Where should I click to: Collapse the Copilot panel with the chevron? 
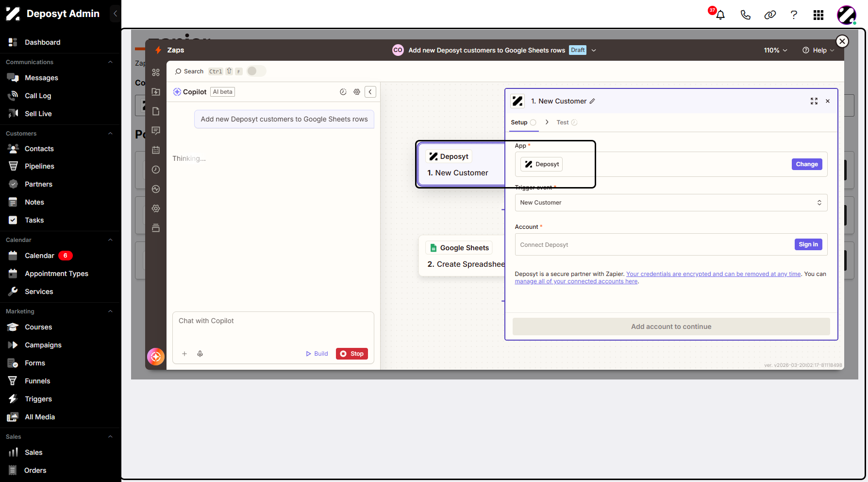(x=370, y=92)
